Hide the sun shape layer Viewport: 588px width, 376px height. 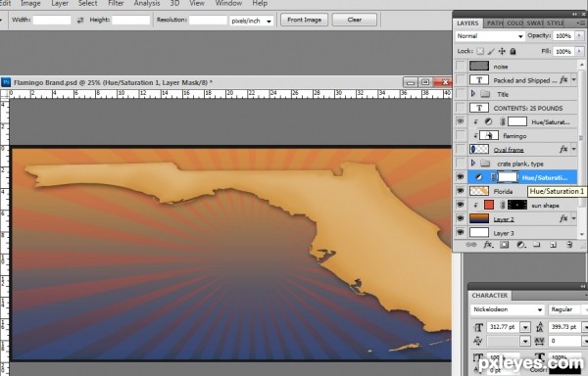(461, 205)
